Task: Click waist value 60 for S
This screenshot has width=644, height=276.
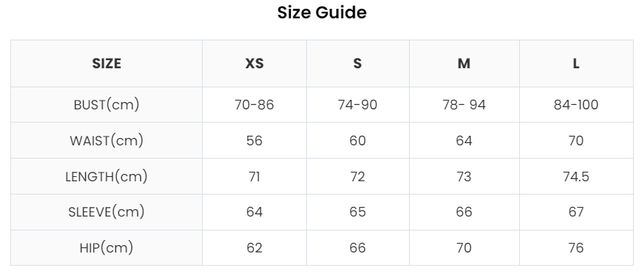Action: [358, 140]
